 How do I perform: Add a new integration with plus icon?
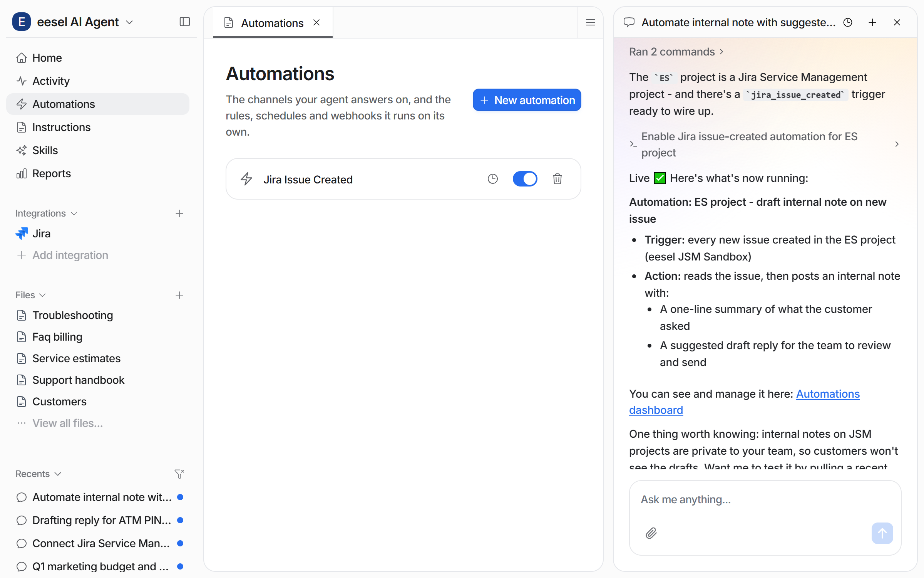pos(179,213)
